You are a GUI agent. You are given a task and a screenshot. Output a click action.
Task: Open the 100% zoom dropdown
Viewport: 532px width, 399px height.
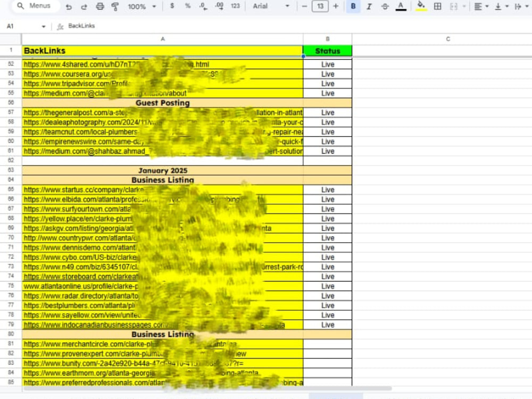pos(142,6)
